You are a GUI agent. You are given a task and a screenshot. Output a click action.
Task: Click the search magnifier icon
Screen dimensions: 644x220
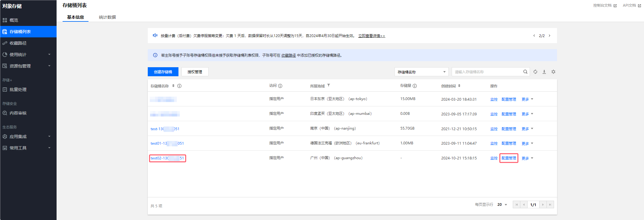pyautogui.click(x=525, y=72)
